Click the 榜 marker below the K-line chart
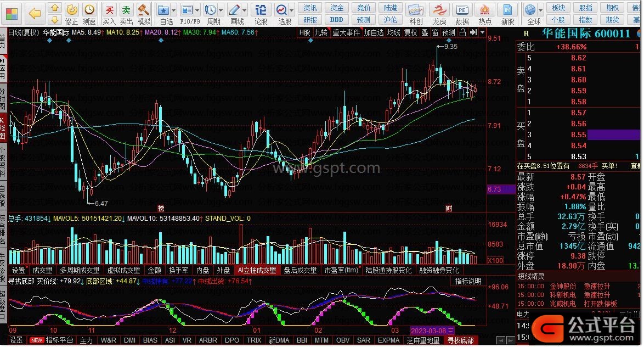 pos(161,209)
